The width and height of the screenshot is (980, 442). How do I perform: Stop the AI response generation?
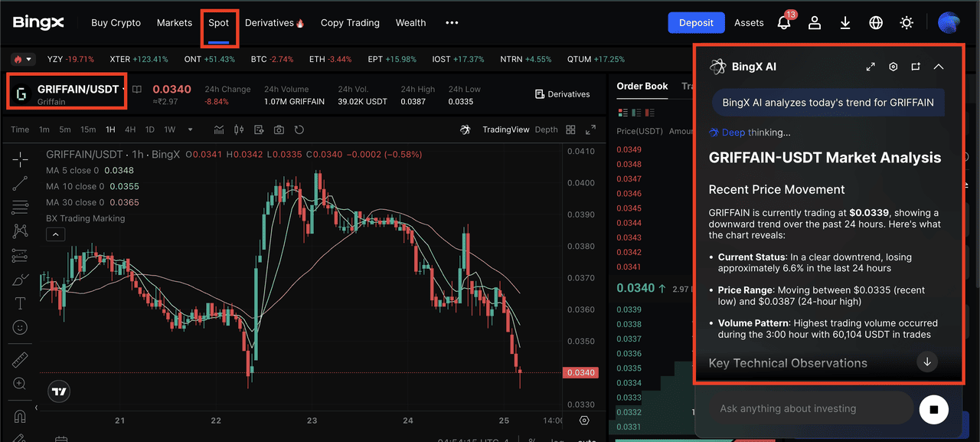(x=933, y=409)
